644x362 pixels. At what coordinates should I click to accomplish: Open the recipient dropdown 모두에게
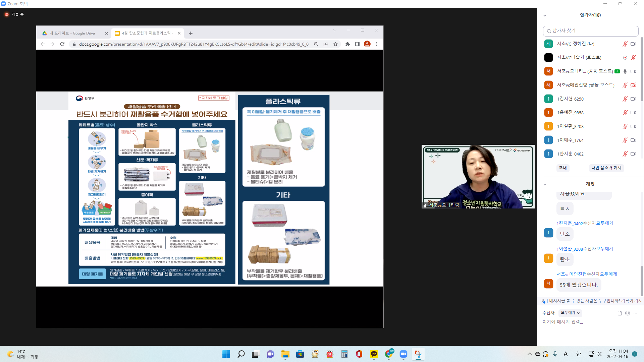pyautogui.click(x=570, y=313)
